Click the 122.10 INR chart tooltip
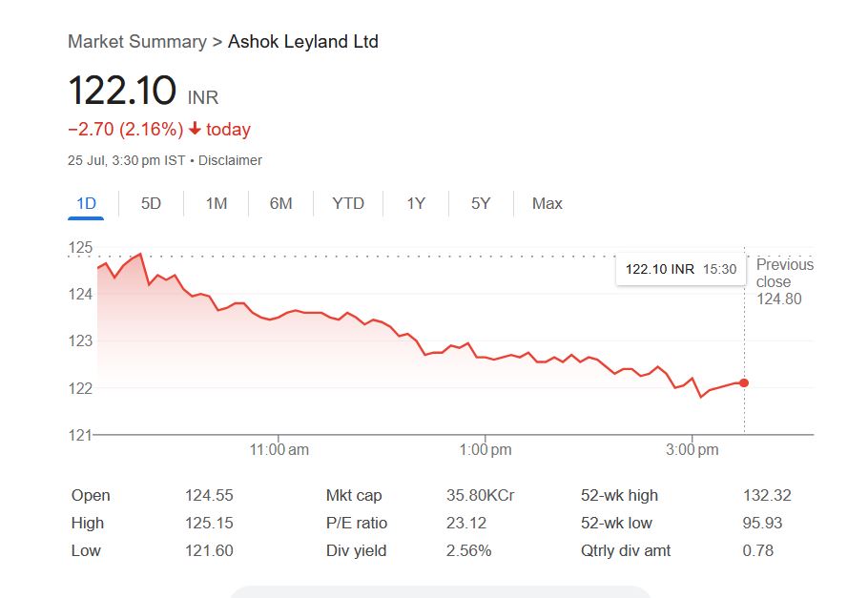The width and height of the screenshot is (868, 598). (x=680, y=269)
